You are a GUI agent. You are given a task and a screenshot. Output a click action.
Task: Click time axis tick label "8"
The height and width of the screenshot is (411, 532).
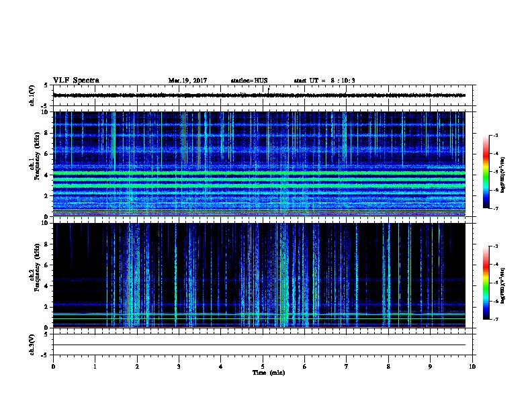point(388,367)
